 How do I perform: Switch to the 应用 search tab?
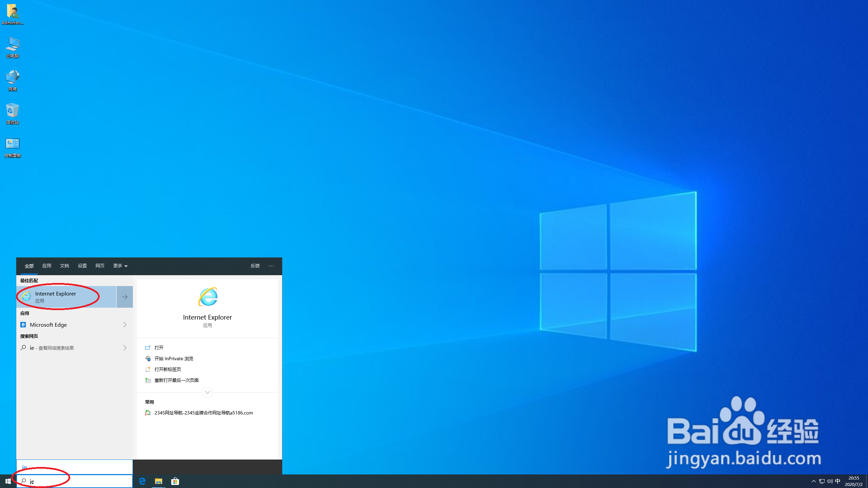[46, 266]
